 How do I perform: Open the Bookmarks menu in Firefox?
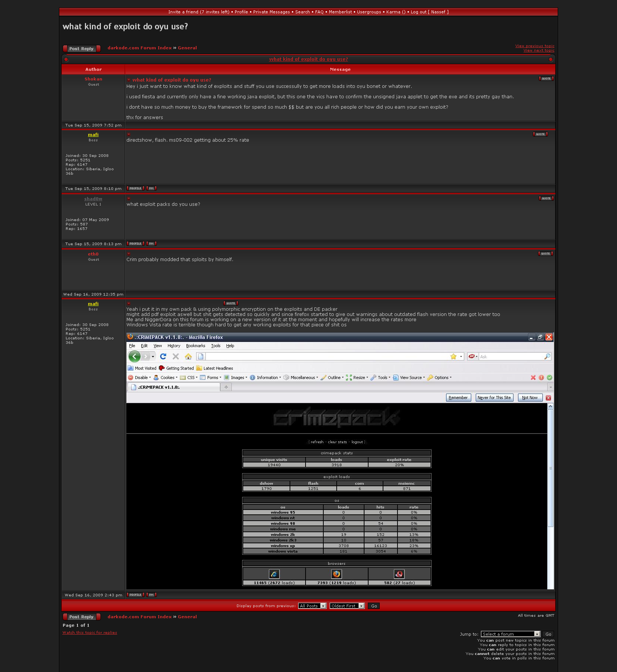pos(195,346)
